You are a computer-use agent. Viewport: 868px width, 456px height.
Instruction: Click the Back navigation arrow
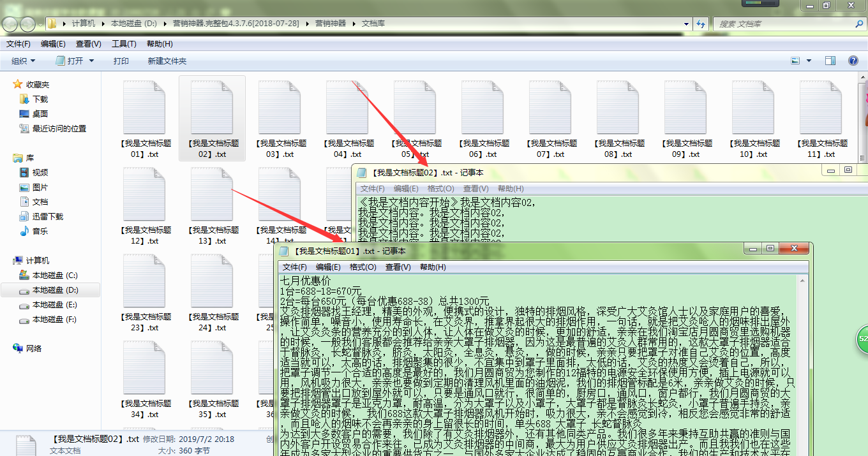coord(11,24)
